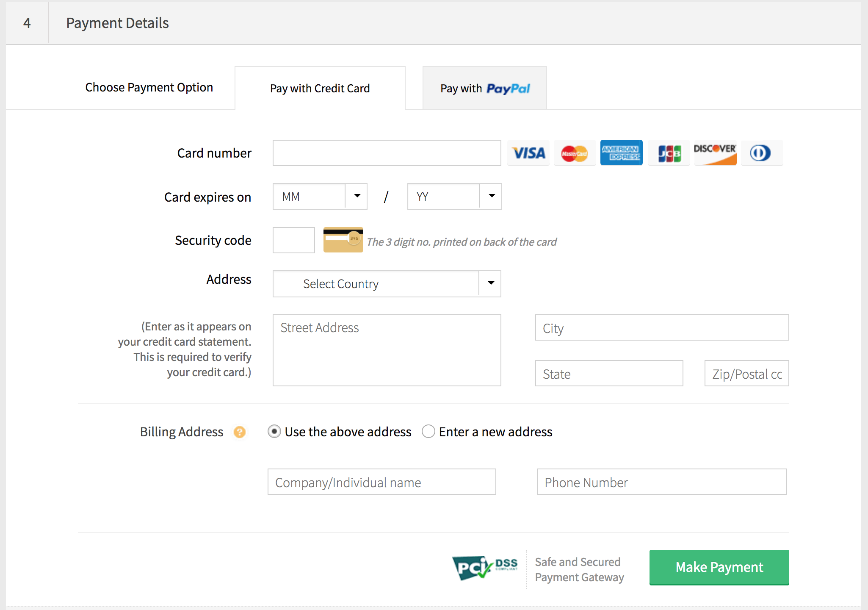Screen dimensions: 868x610
Task: Click the PCI DSS compliance badge
Action: tap(485, 568)
